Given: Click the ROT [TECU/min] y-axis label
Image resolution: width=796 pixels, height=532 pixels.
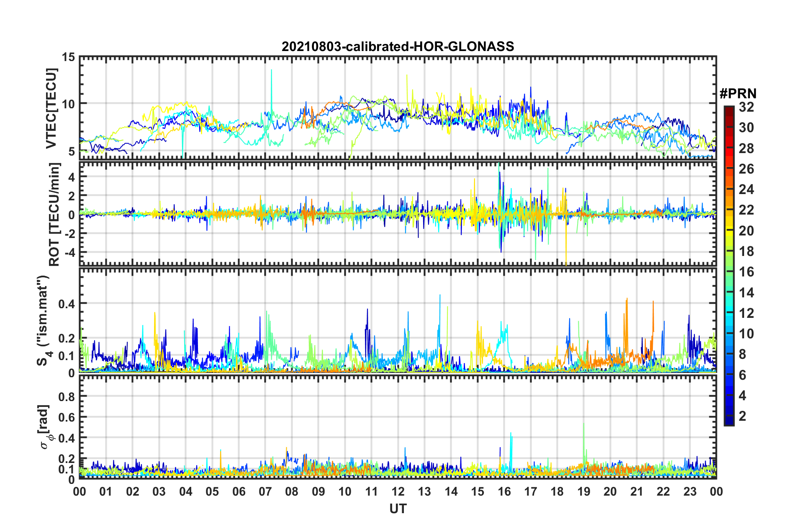Looking at the screenshot, I should click(x=54, y=215).
